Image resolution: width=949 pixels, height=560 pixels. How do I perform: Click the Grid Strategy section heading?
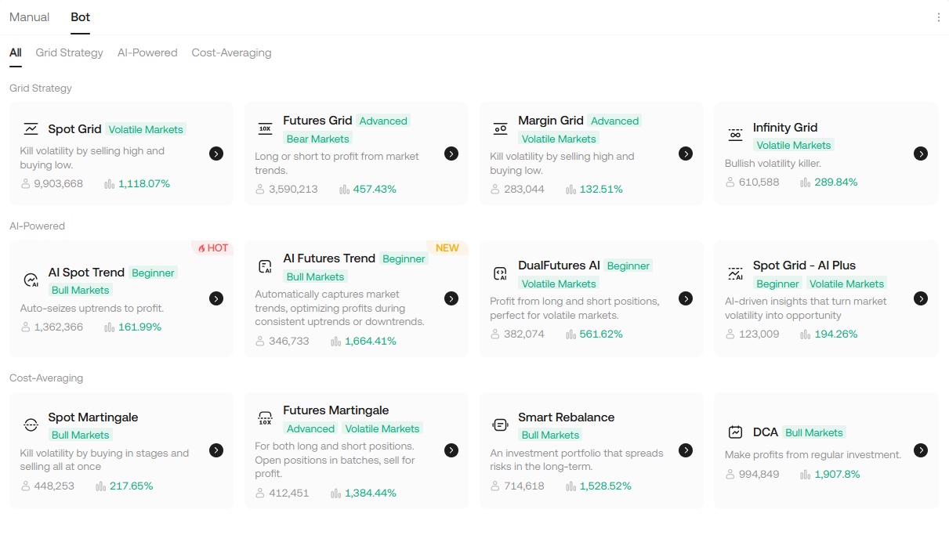coord(41,89)
